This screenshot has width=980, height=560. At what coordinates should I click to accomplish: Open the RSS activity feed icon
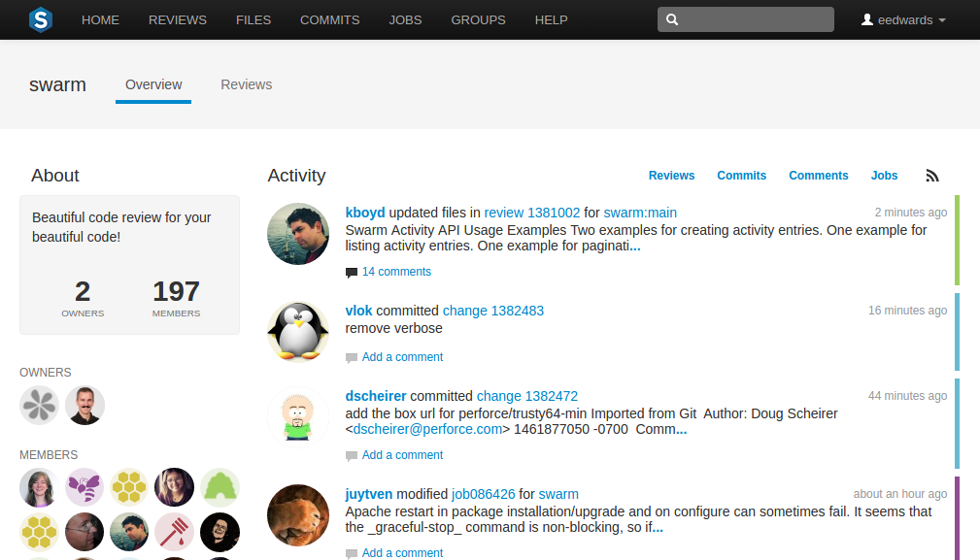tap(931, 176)
